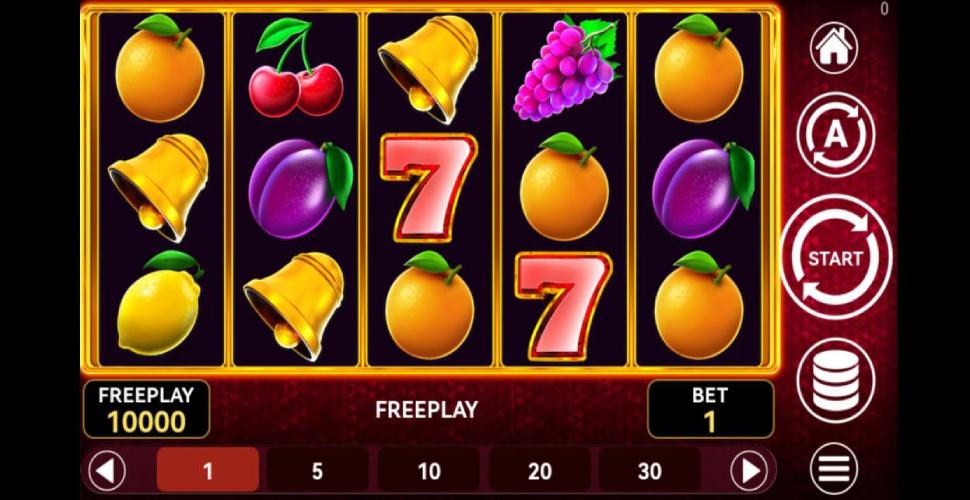Enable autoplay with the A button
Screen dimensions: 970x500
(x=835, y=134)
